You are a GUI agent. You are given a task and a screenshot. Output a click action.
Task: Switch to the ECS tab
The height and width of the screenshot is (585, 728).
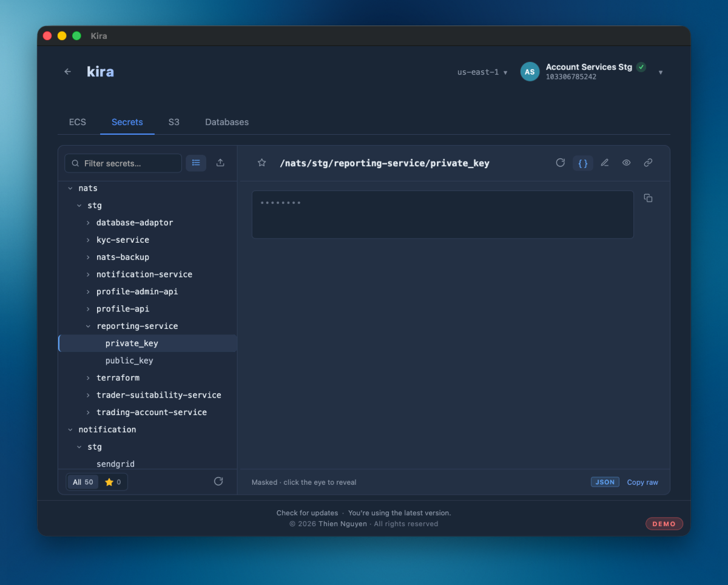(x=78, y=122)
